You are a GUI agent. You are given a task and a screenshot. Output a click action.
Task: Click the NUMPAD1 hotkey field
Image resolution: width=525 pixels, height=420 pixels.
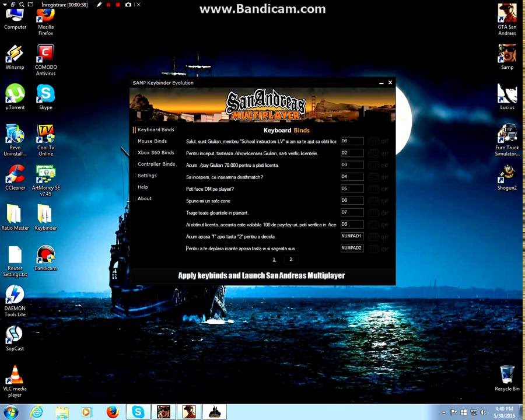pyautogui.click(x=352, y=236)
